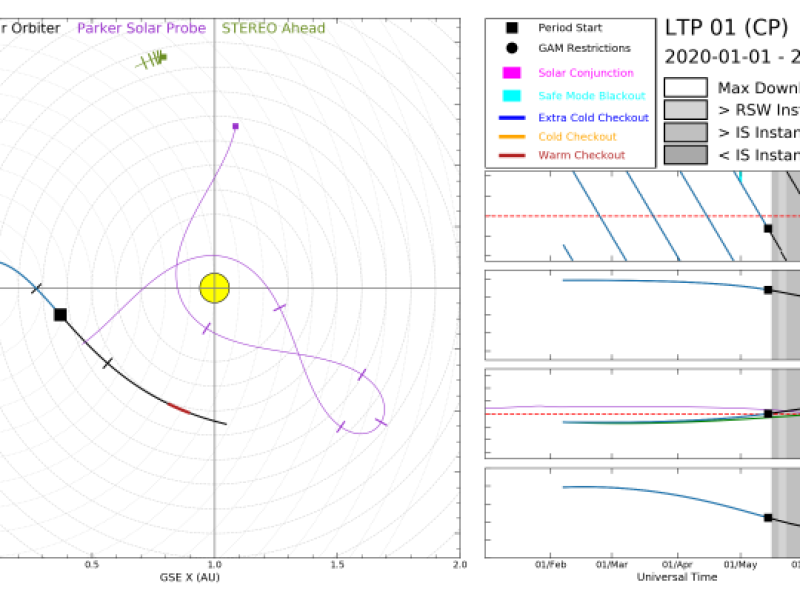800x600 pixels.
Task: Click the black circle GAM Restrictions legend icon
Action: click(512, 48)
